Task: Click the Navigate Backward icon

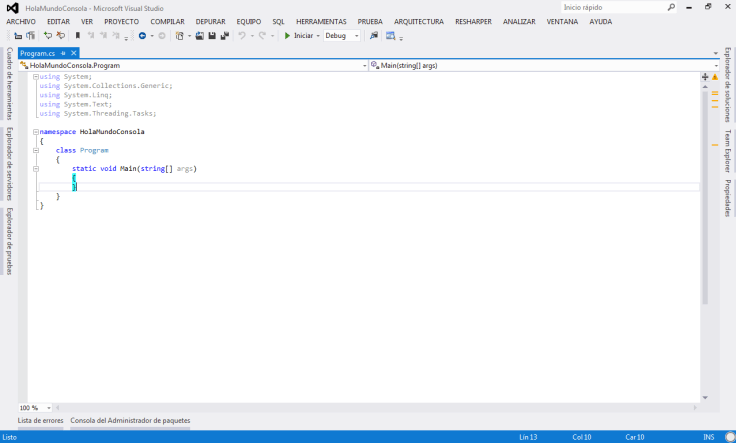Action: (142, 36)
